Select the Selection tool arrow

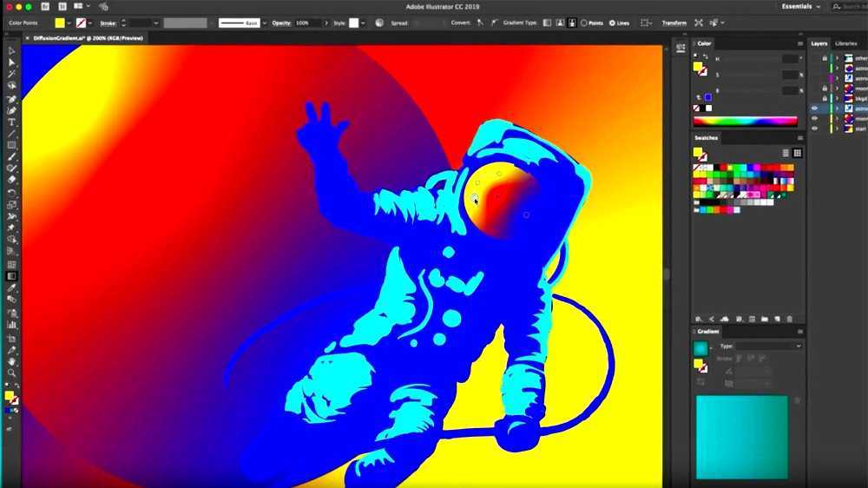[x=11, y=51]
